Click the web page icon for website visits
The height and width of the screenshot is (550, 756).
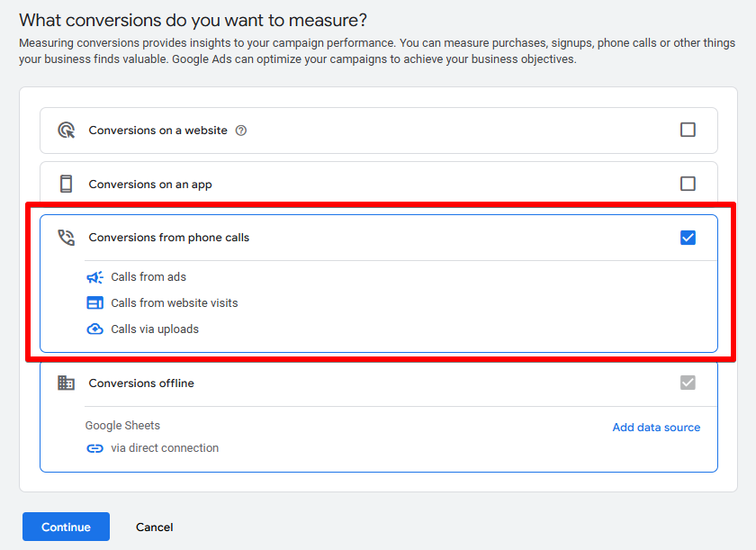(x=95, y=303)
